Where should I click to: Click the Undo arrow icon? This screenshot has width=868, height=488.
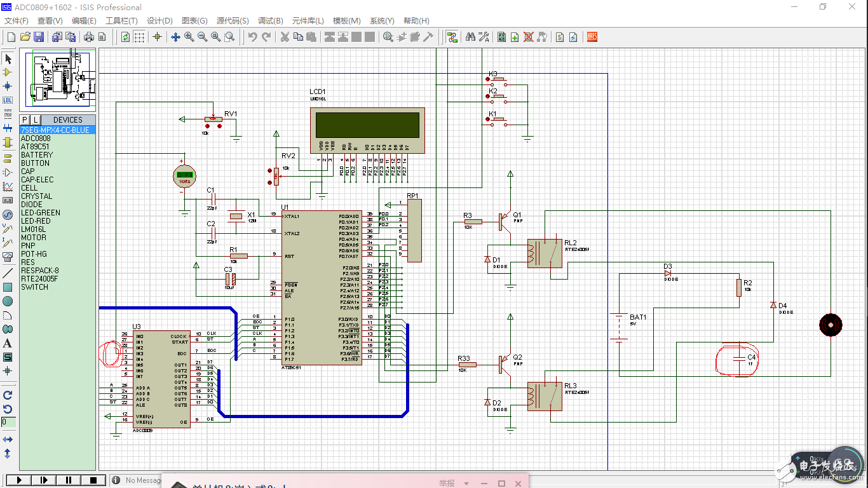tap(253, 37)
